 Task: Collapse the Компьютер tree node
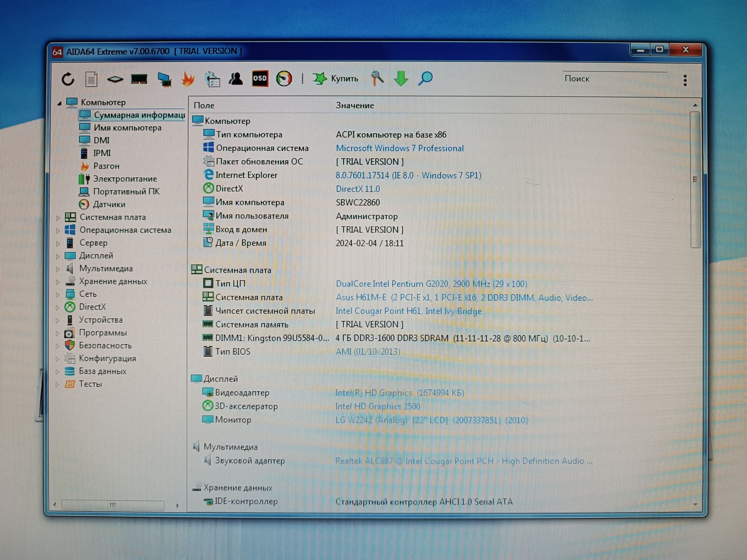click(59, 103)
